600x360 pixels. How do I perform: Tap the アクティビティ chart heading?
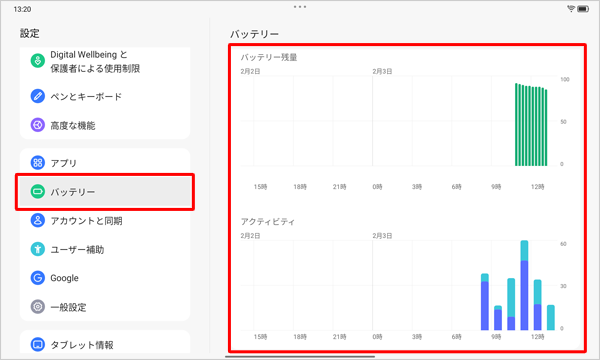[x=267, y=222]
